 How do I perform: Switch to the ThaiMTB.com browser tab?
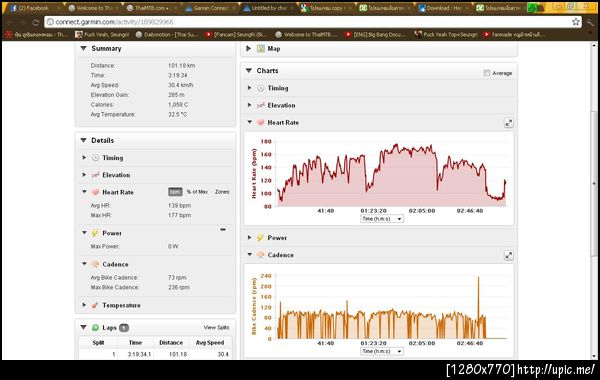151,8
